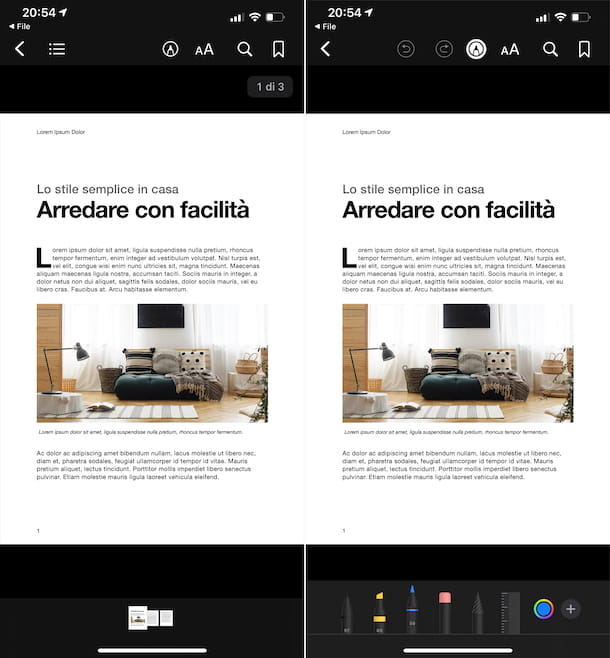
Task: Select the yellow highlighter tool
Action: click(x=380, y=612)
